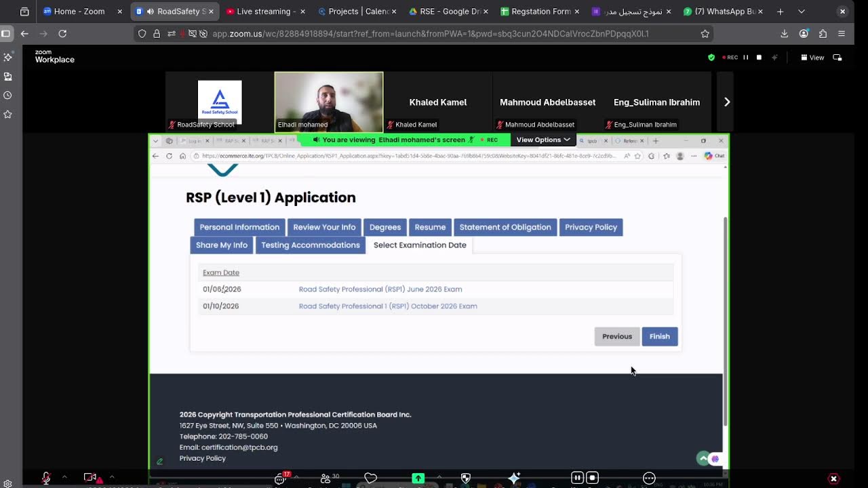Mute or unmute the Zoom microphone

[x=46, y=478]
